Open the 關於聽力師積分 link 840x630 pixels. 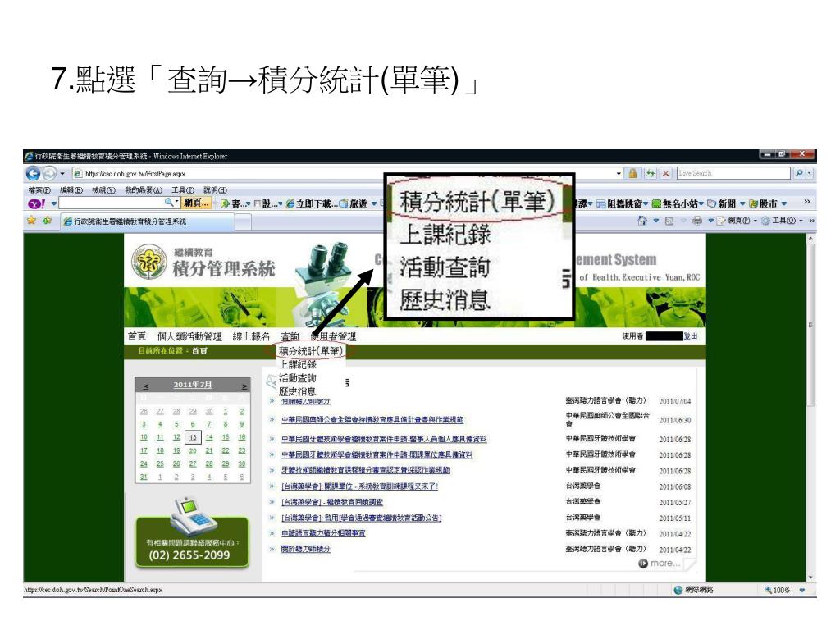(x=306, y=549)
